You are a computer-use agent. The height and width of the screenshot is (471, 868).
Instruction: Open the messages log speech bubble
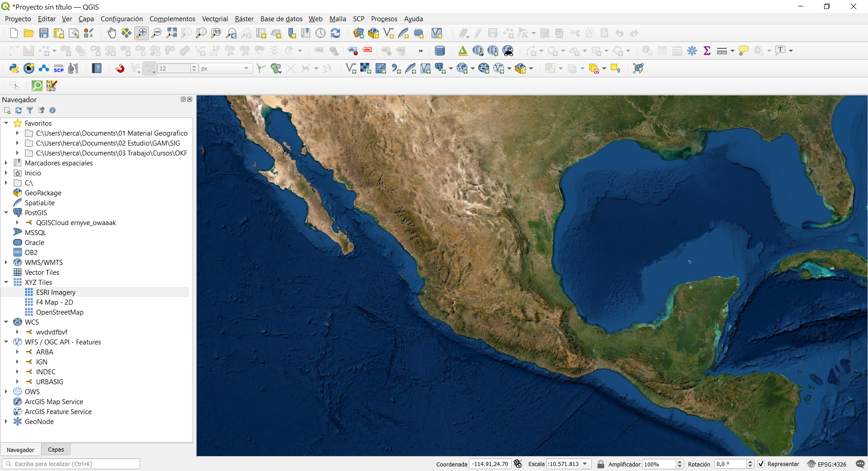tap(860, 464)
